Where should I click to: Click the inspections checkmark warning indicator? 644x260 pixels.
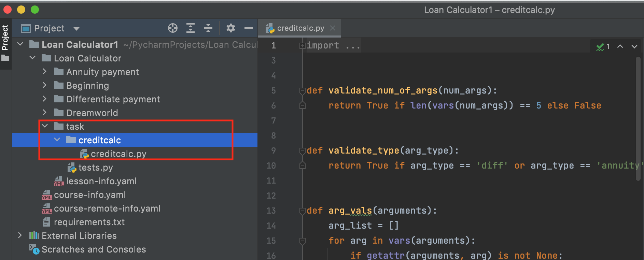(x=603, y=47)
